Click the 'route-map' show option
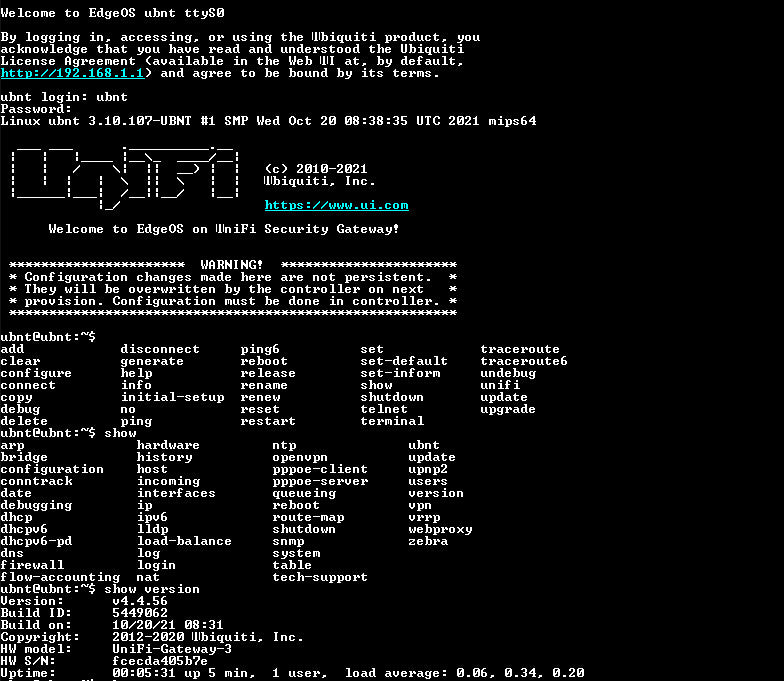 308,518
